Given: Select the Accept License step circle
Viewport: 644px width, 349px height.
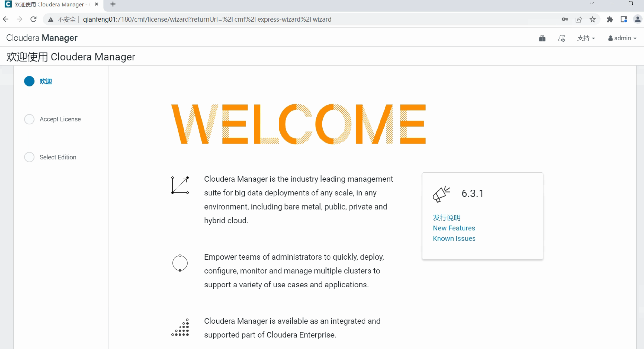Looking at the screenshot, I should click(x=29, y=119).
